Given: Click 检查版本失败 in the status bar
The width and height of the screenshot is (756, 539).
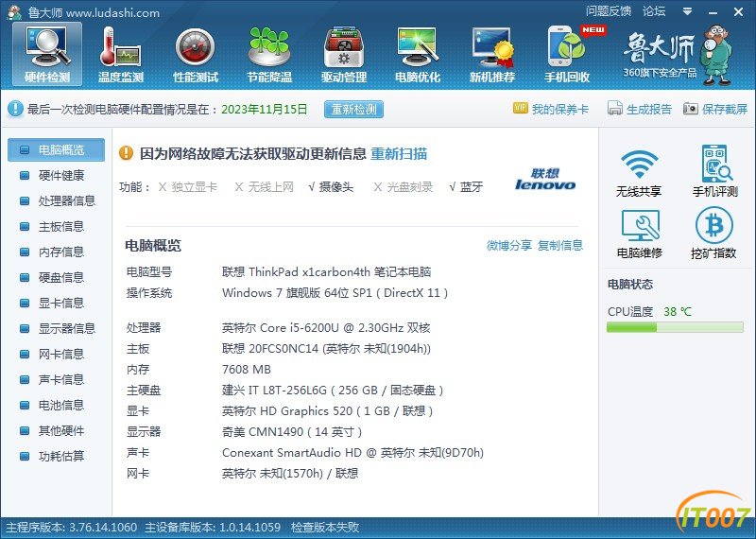Looking at the screenshot, I should click(x=325, y=527).
